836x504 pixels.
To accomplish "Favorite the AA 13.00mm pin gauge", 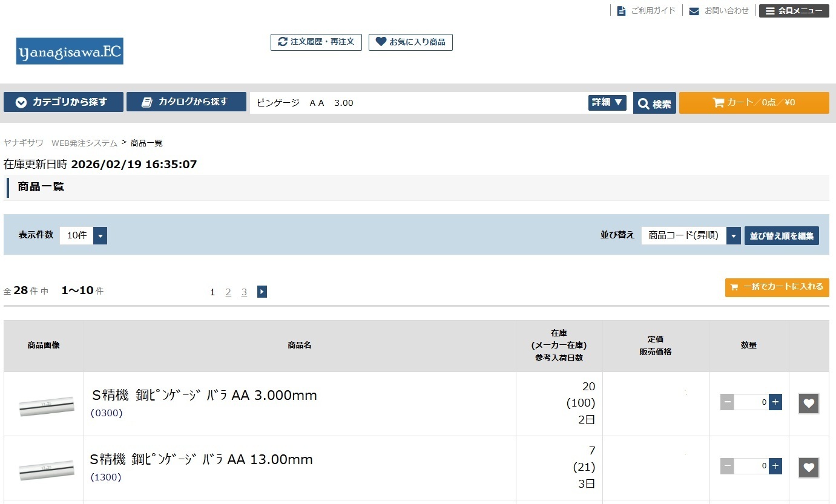I will click(809, 468).
